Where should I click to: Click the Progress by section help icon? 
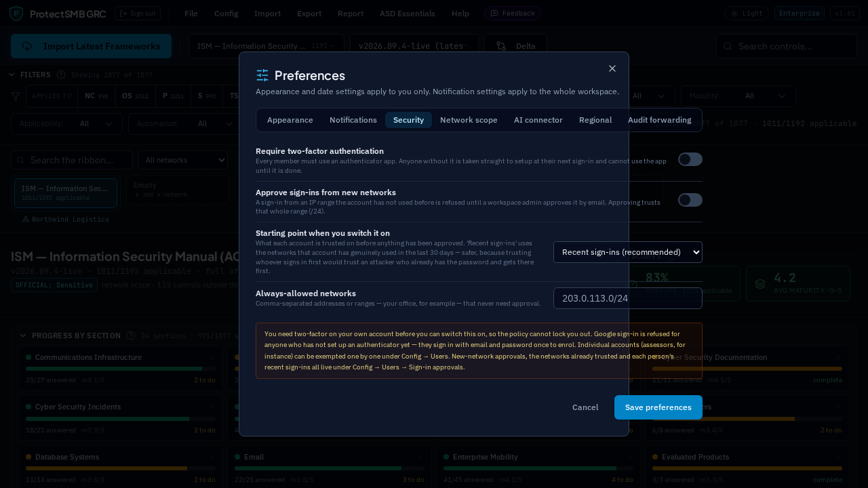(x=131, y=335)
